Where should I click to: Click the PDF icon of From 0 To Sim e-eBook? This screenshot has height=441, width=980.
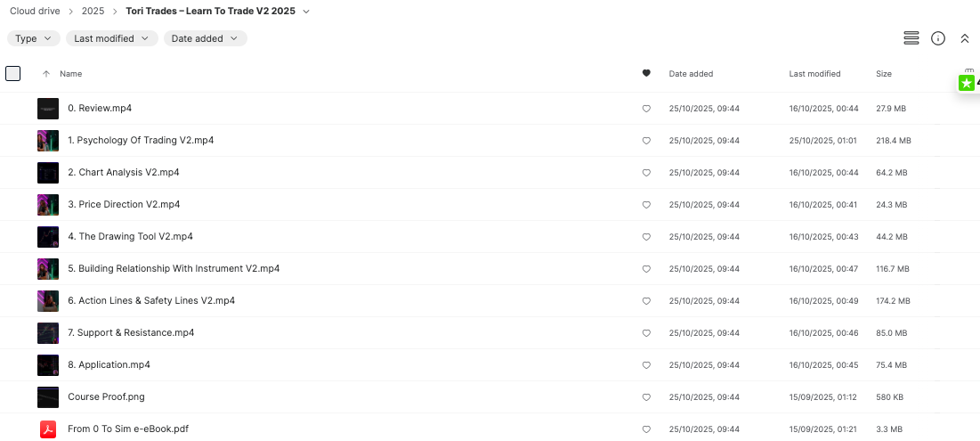48,429
